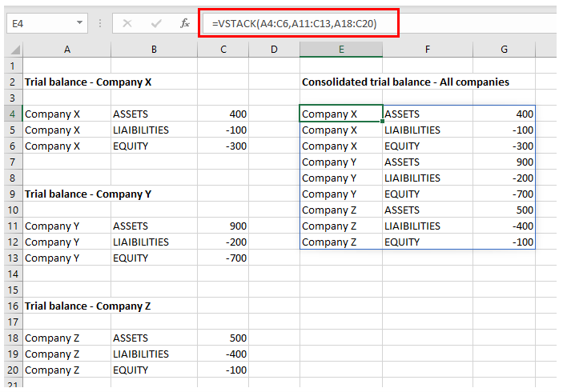Viewport: 567px width, 392px height.
Task: Select cell C19 with value -400
Action: 223,354
